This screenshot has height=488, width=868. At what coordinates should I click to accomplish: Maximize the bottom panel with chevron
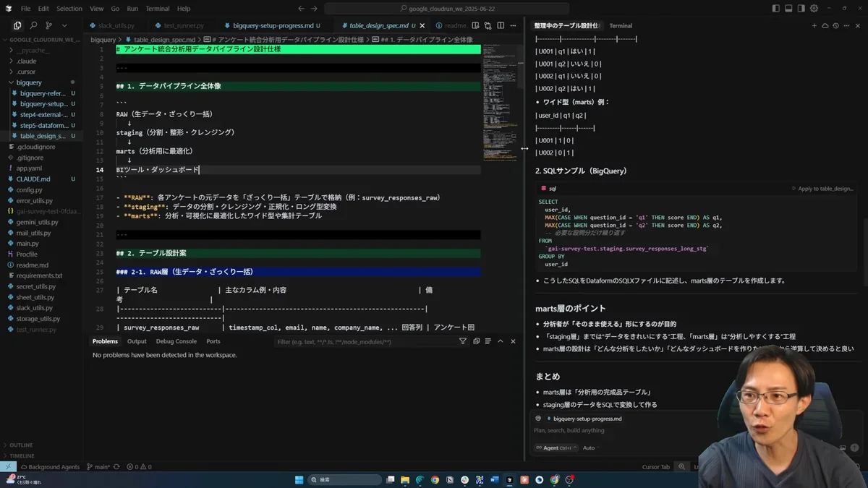pos(501,341)
